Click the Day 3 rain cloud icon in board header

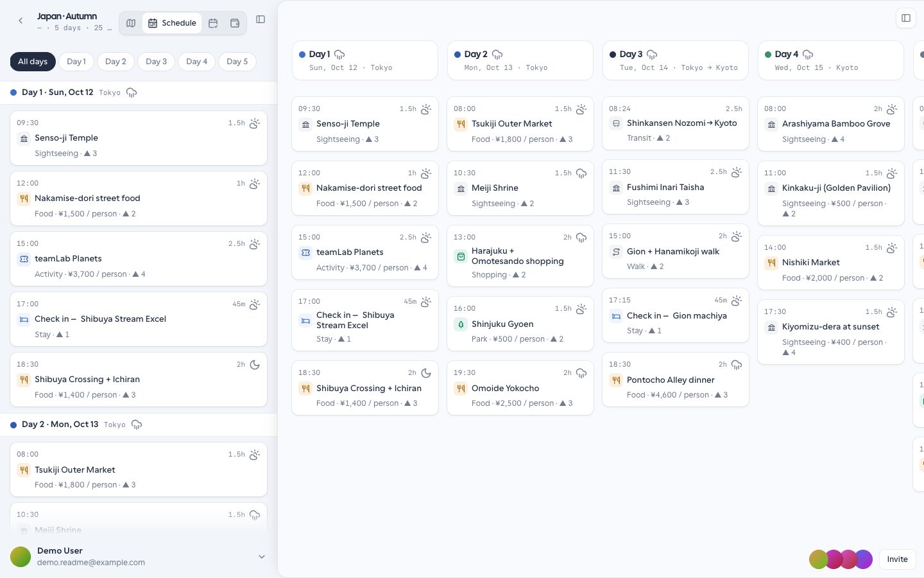652,55
